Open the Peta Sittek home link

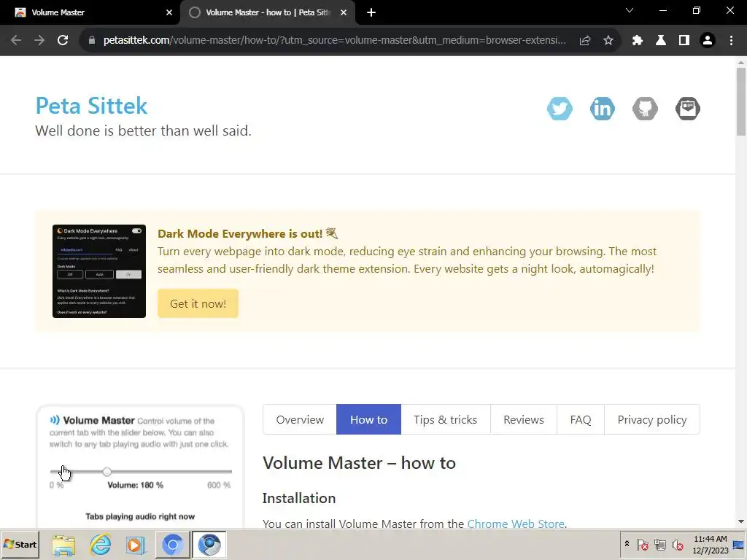(91, 105)
